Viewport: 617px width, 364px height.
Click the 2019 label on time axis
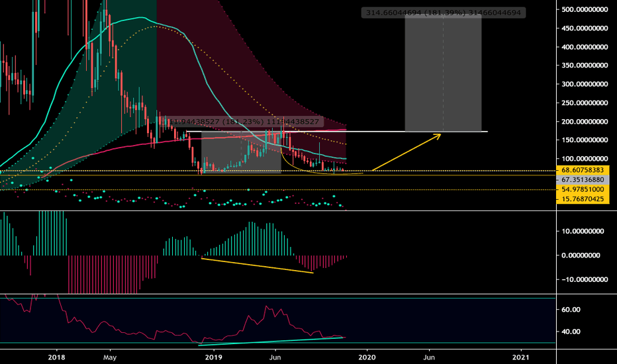213,357
